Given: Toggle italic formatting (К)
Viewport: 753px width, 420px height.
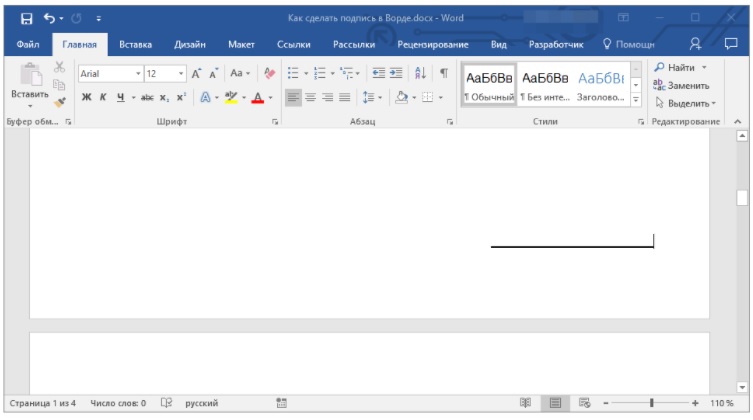Looking at the screenshot, I should tap(102, 98).
